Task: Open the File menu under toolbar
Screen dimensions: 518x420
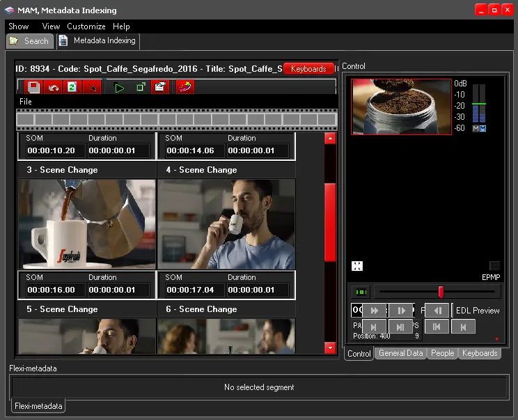Action: (26, 102)
